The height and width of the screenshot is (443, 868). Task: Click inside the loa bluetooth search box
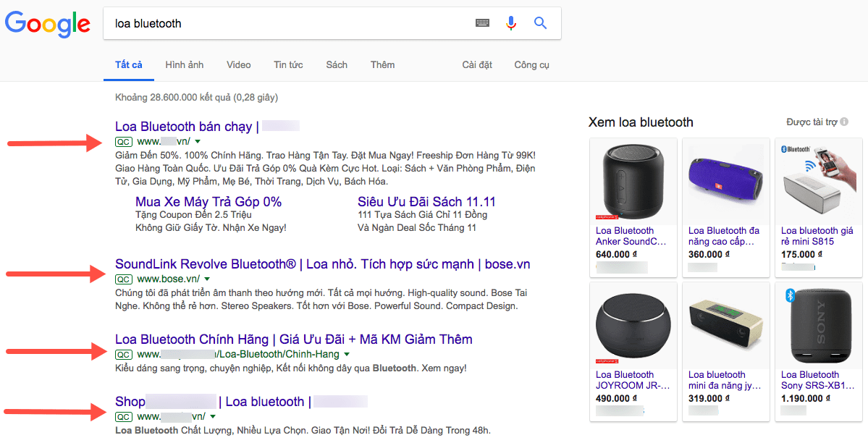tap(288, 23)
